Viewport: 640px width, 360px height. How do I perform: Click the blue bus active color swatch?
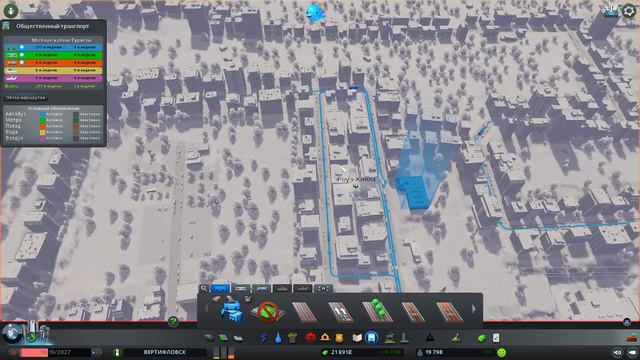point(43,115)
